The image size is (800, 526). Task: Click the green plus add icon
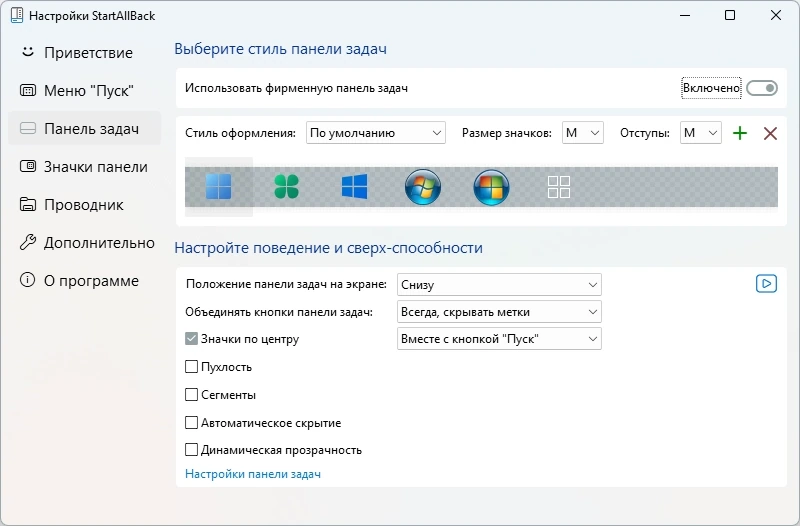[x=740, y=133]
